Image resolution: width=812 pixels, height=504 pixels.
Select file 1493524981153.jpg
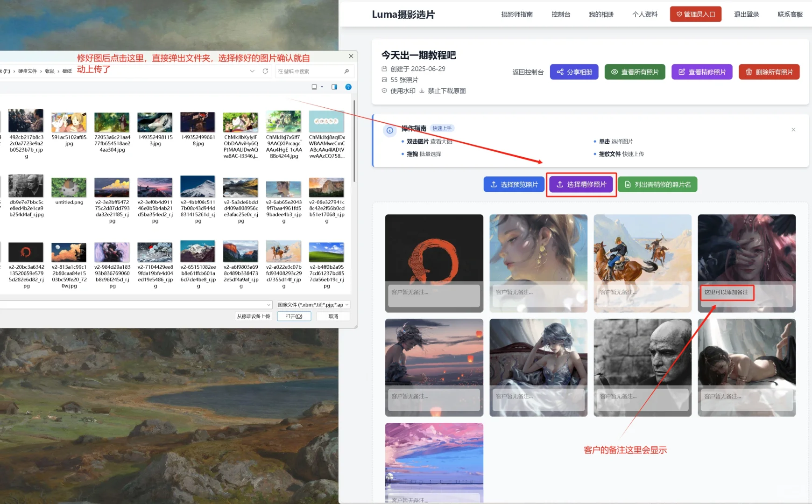coord(155,128)
